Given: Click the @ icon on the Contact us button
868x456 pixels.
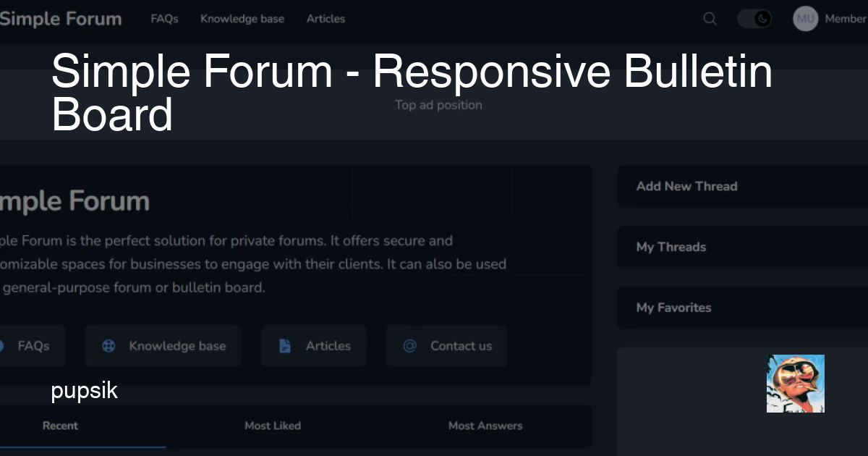Looking at the screenshot, I should click(x=411, y=346).
